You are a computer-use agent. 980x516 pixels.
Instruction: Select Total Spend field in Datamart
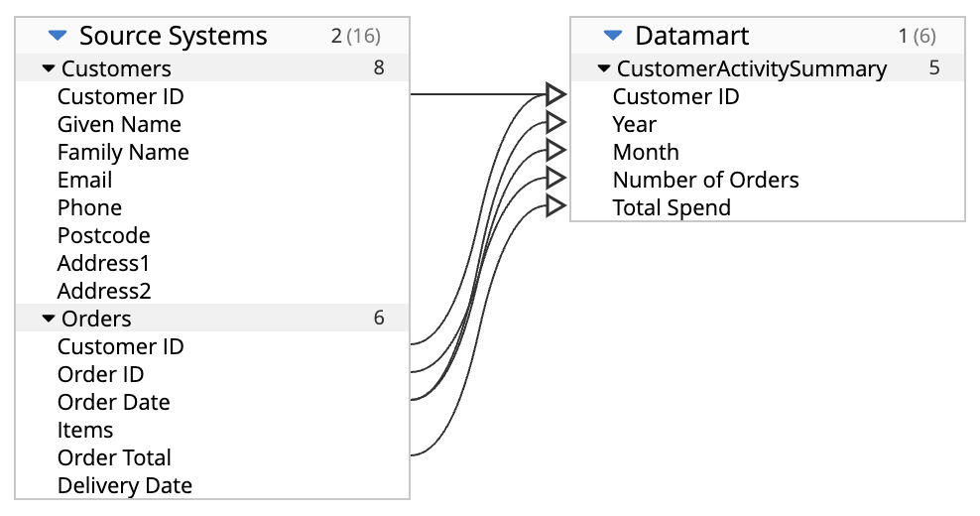(768, 207)
